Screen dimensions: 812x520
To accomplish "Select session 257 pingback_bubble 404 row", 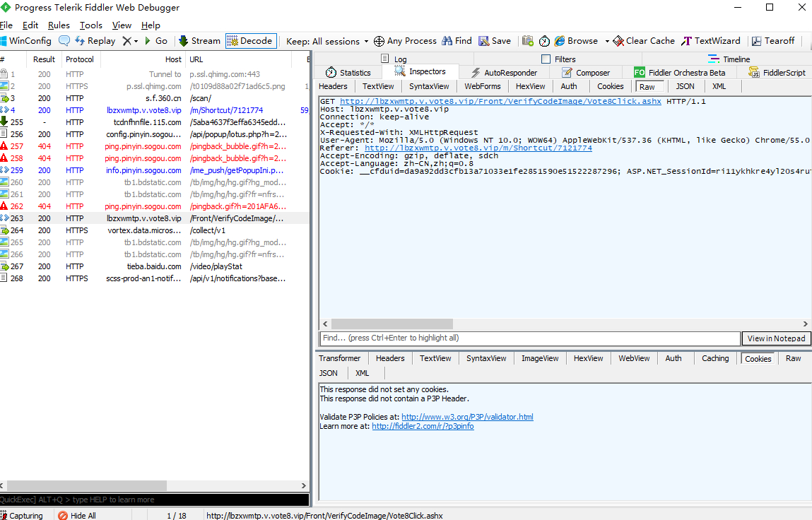I will click(154, 146).
